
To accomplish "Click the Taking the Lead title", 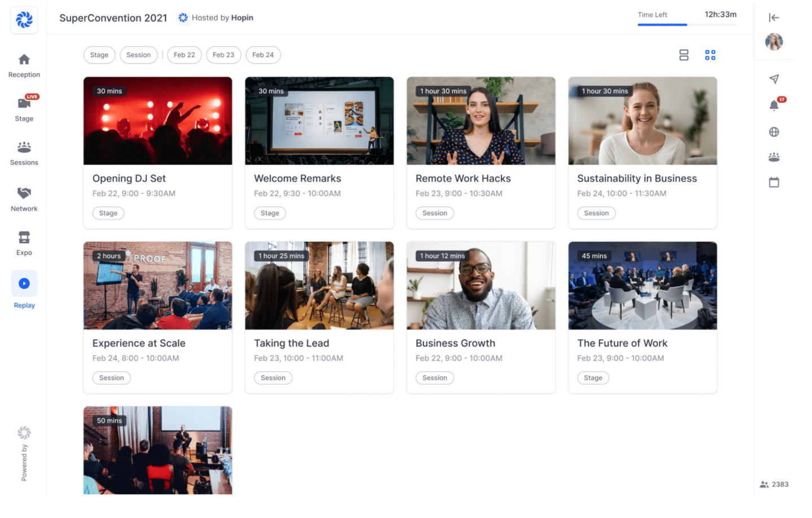I will 291,343.
